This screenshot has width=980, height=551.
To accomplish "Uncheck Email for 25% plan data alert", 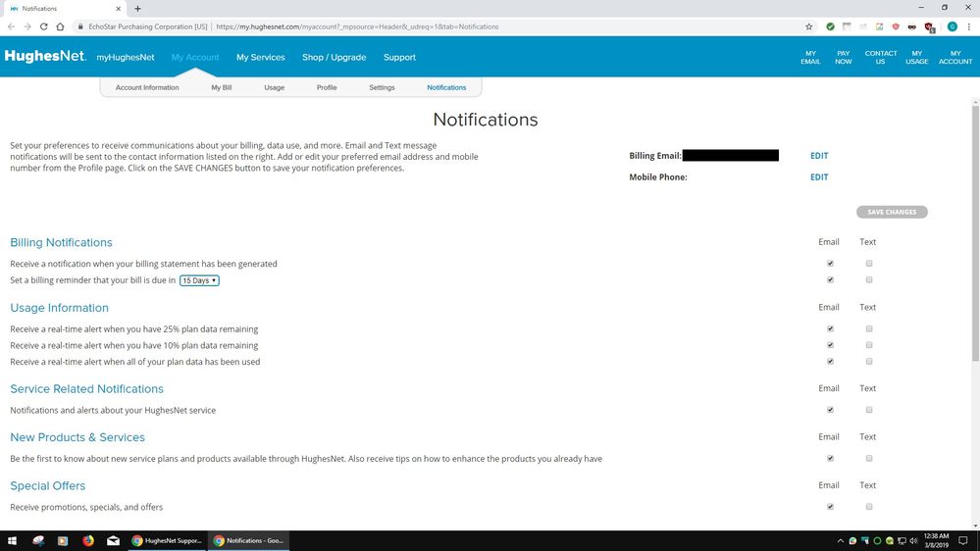I will 830,329.
